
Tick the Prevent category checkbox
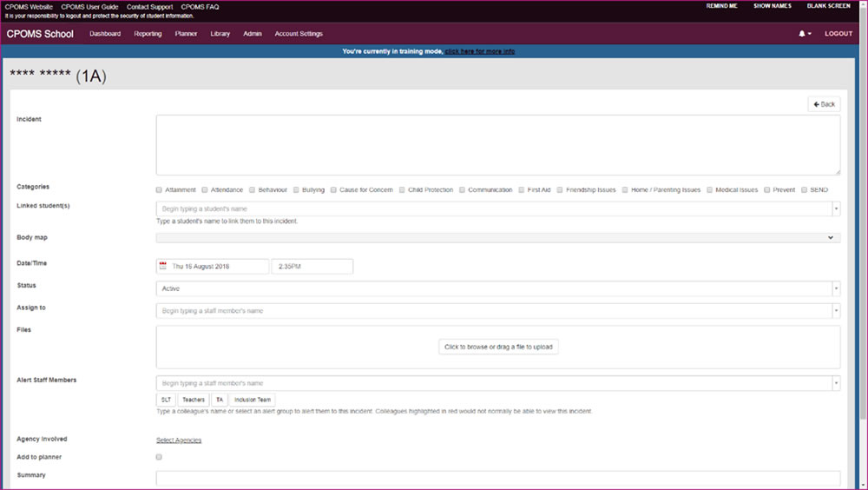pyautogui.click(x=766, y=189)
